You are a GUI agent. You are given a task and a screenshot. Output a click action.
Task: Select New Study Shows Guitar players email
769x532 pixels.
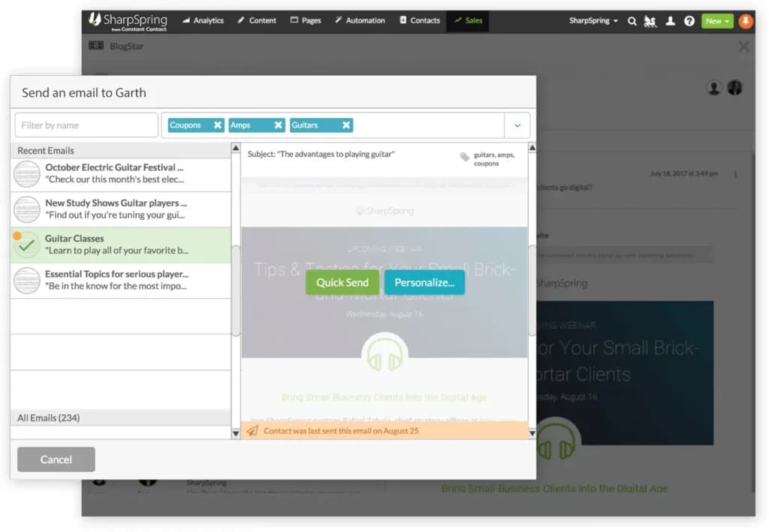coord(121,209)
